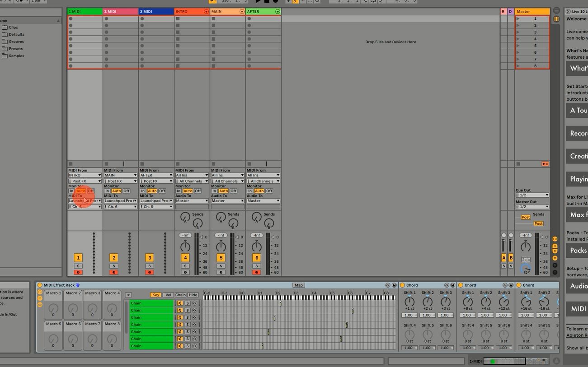Launch Master scene 5
Viewport: 588px width, 367px height.
coord(518,46)
